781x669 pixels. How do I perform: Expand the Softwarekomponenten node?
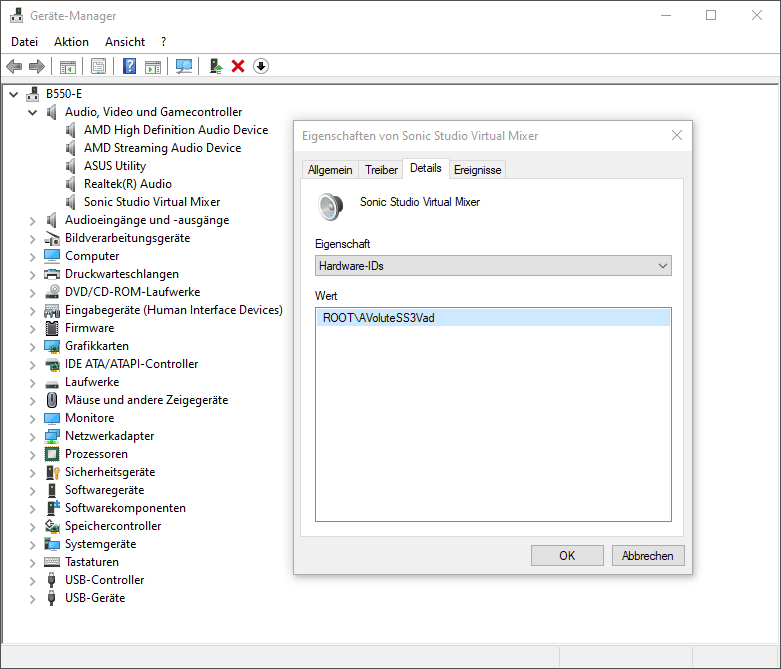click(32, 508)
